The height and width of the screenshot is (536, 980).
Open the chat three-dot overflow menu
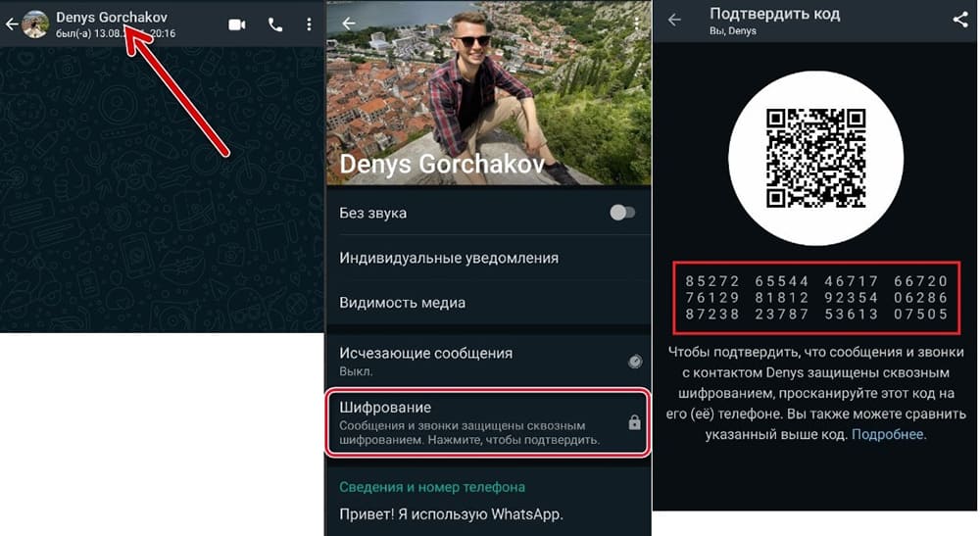[309, 24]
